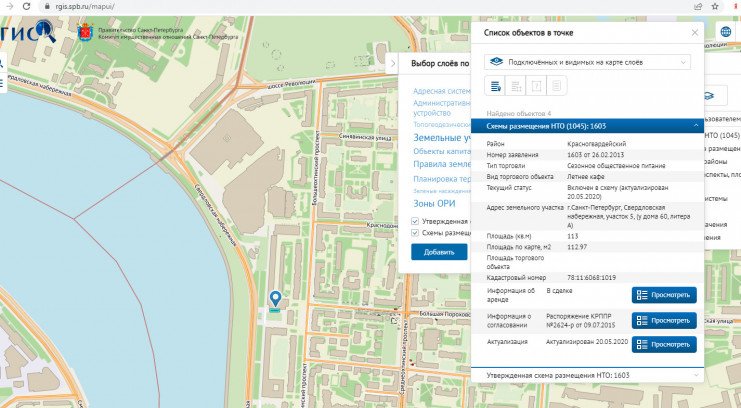Open the 'Подключённых и видимых на карте слоёв' dropdown
This screenshot has width=741, height=408.
click(x=586, y=62)
